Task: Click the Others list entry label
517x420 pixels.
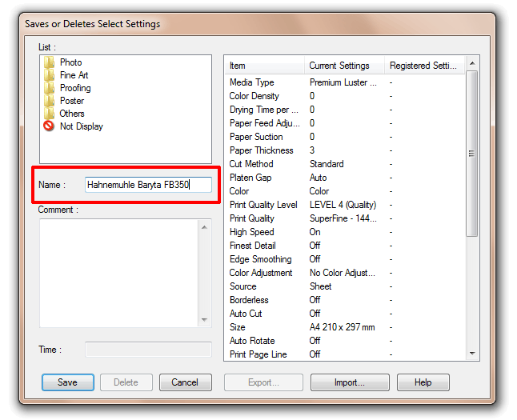Action: [72, 114]
